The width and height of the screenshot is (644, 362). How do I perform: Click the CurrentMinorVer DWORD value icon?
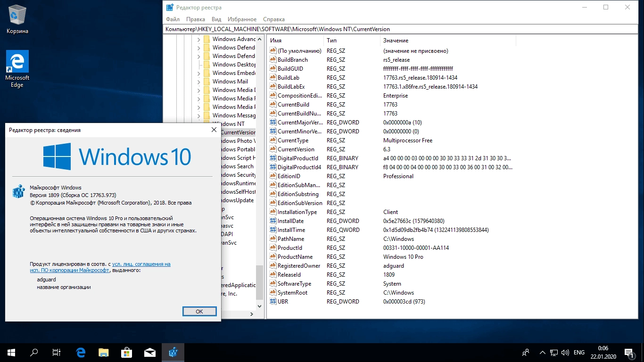(272, 132)
